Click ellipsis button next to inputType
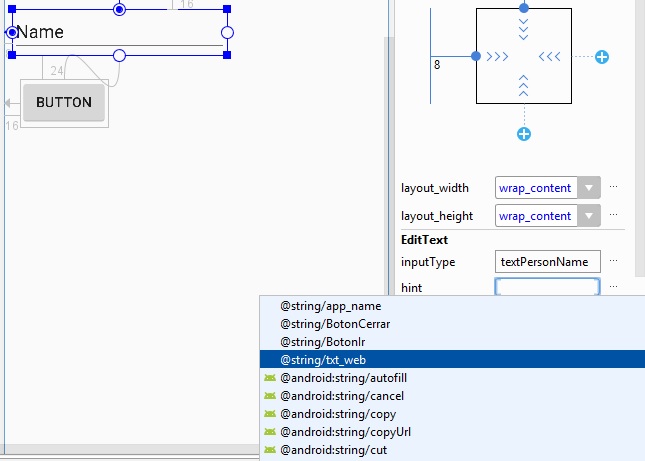 pyautogui.click(x=613, y=261)
